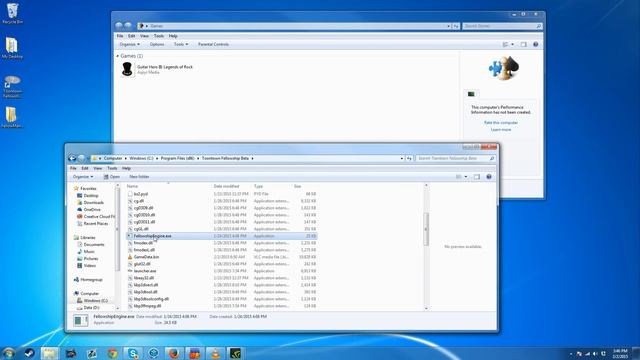Click the Forward arrow in the Toontown window
Screen dimensions: 640x360
[81, 158]
